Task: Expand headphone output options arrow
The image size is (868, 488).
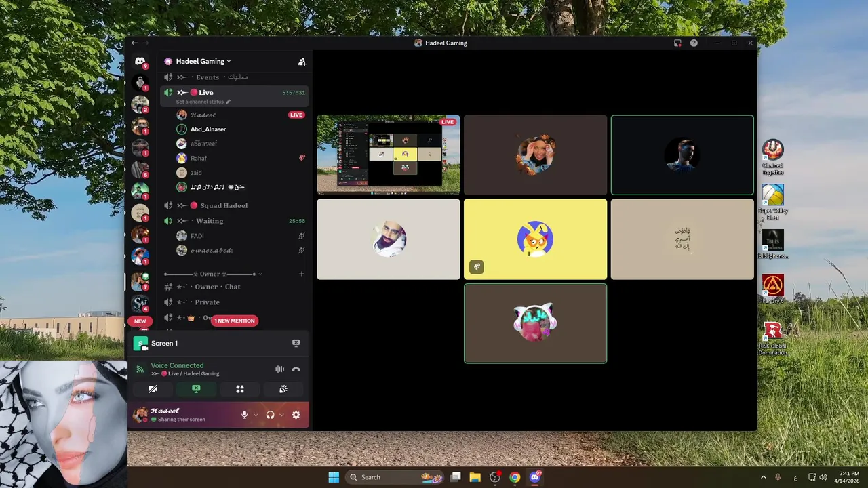Action: pyautogui.click(x=281, y=415)
